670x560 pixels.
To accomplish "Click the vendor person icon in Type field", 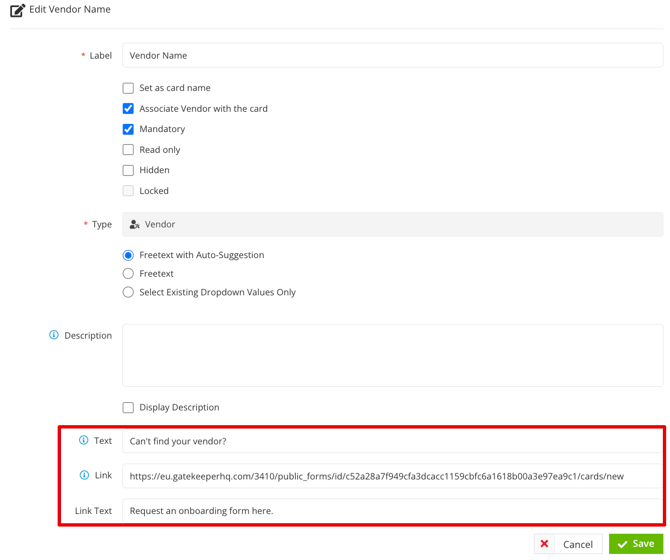I will (135, 224).
